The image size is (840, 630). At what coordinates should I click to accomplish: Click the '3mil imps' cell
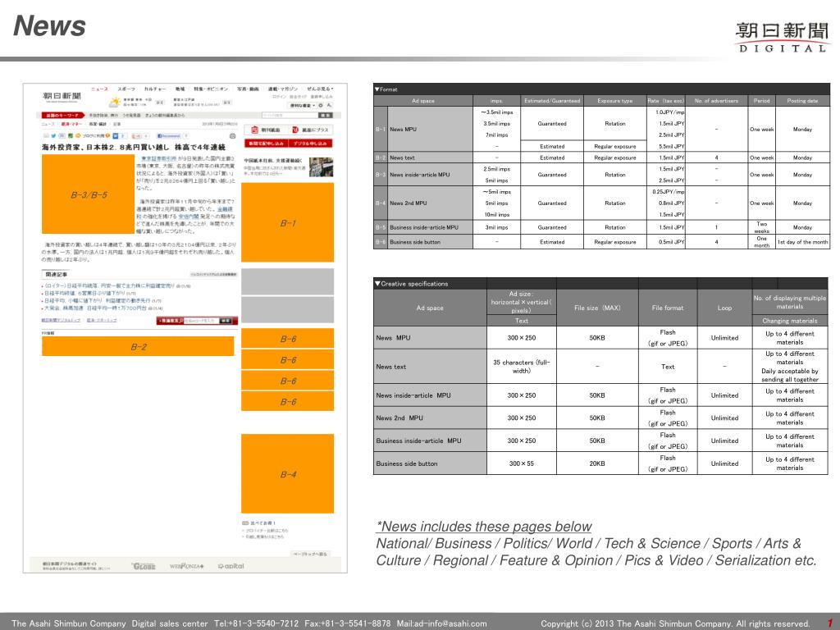[496, 228]
